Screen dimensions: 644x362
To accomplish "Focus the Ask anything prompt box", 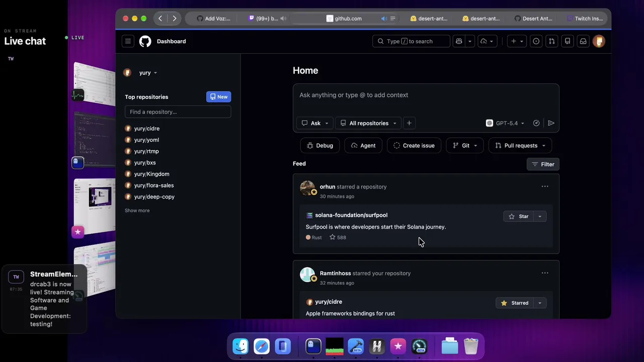I will coord(426,96).
